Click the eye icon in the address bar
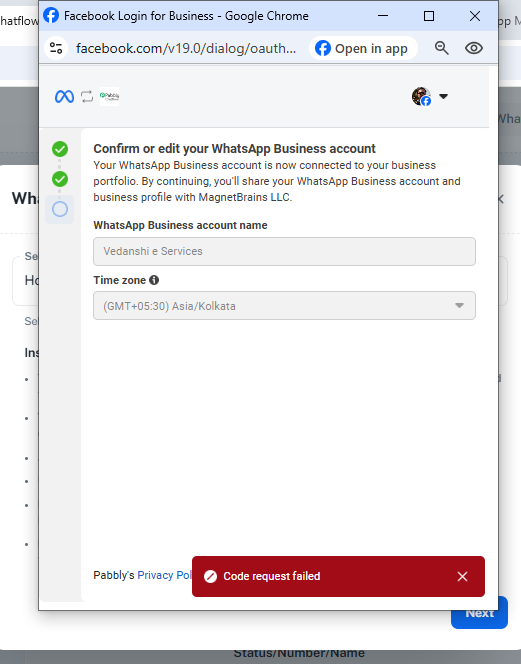Viewport: 521px width, 664px height. tap(474, 48)
